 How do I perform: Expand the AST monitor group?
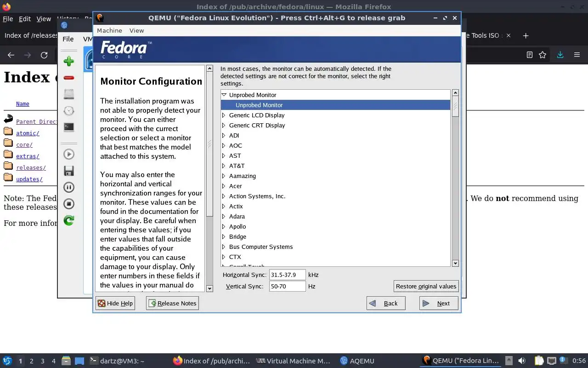pyautogui.click(x=224, y=155)
